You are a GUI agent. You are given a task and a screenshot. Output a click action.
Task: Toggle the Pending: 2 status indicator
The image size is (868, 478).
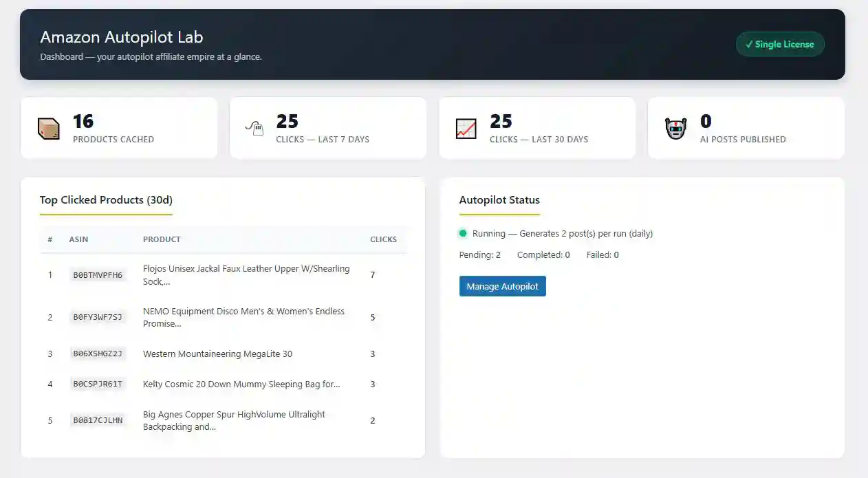[x=479, y=254]
